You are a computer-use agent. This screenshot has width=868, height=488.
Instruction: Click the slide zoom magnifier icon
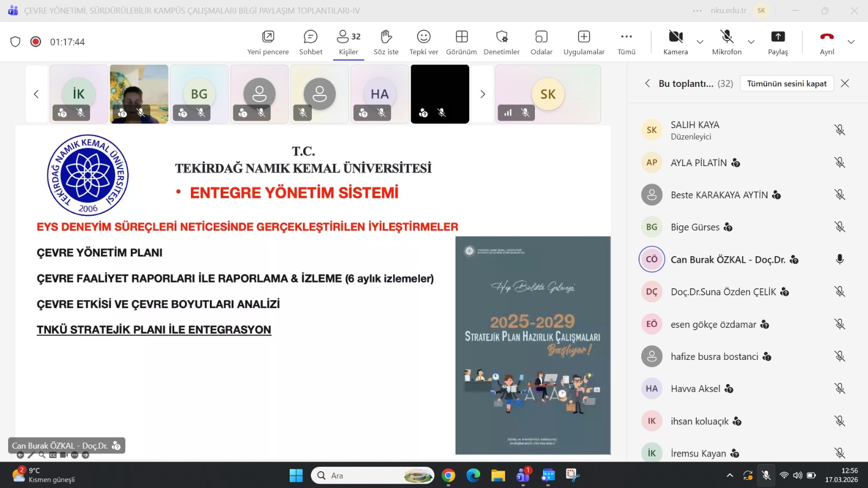[x=42, y=455]
